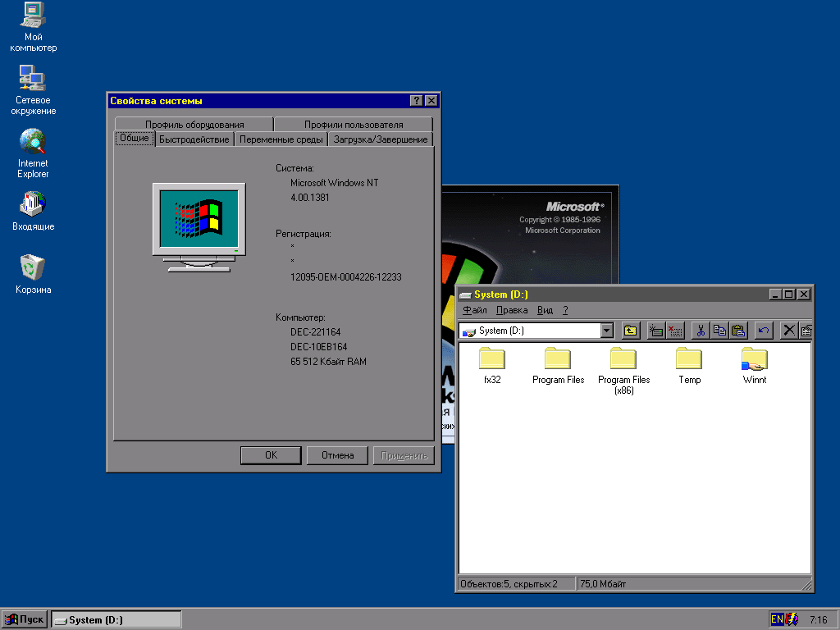Click the Delete X toolbar icon
The width and height of the screenshot is (840, 630).
[789, 331]
